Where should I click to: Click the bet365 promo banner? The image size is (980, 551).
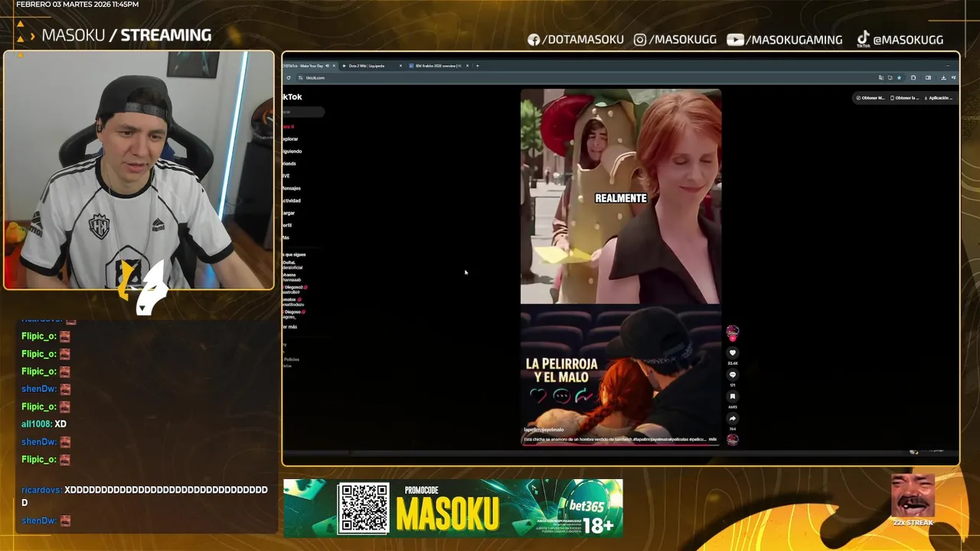(x=453, y=508)
